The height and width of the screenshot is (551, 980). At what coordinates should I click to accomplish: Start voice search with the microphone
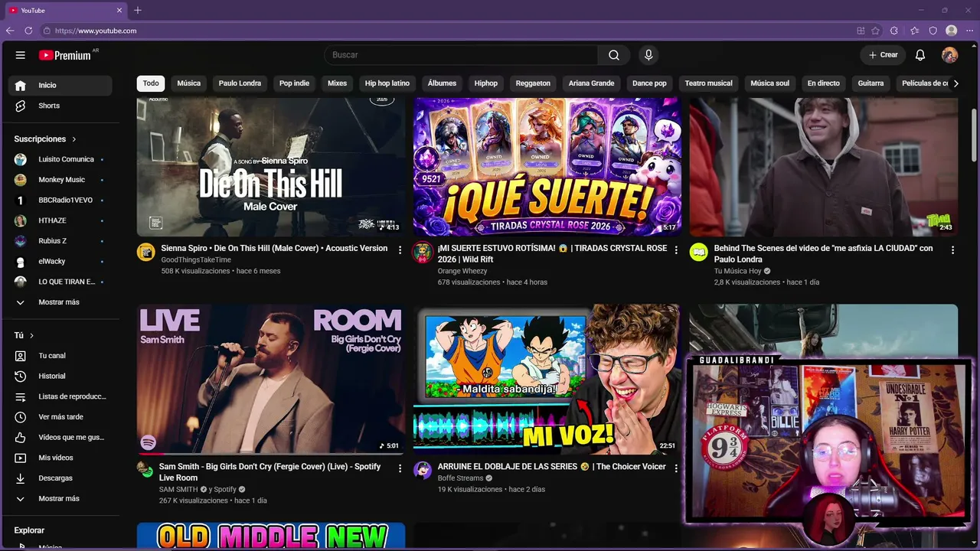[648, 55]
